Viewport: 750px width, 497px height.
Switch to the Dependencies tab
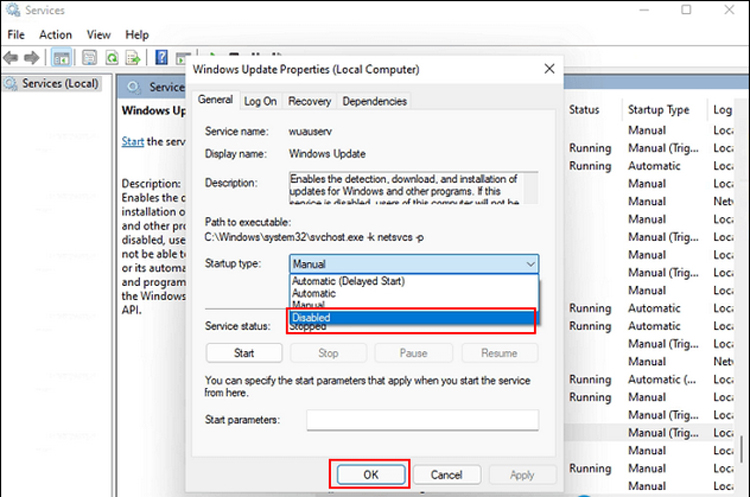[x=375, y=101]
